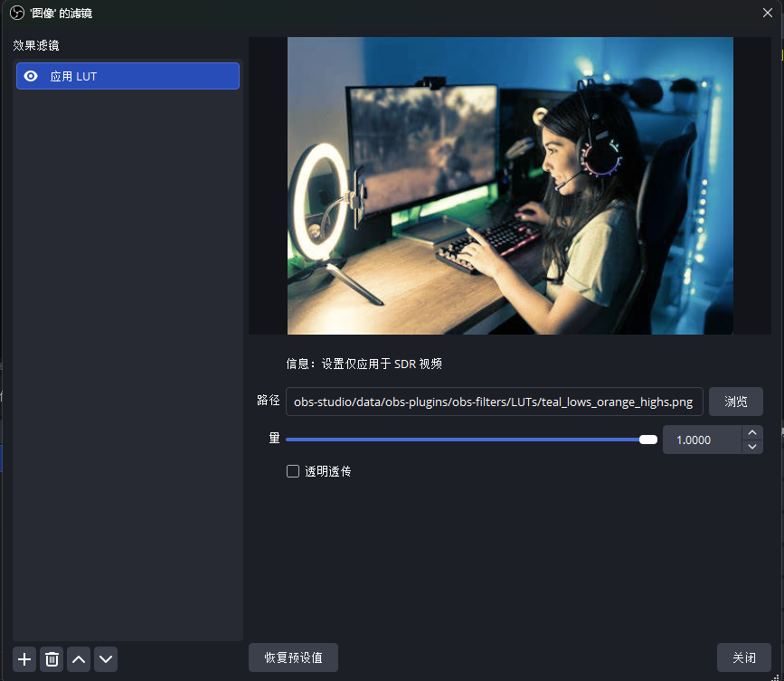Enable the 透明透传 checkbox
Image resolution: width=784 pixels, height=681 pixels.
point(293,471)
